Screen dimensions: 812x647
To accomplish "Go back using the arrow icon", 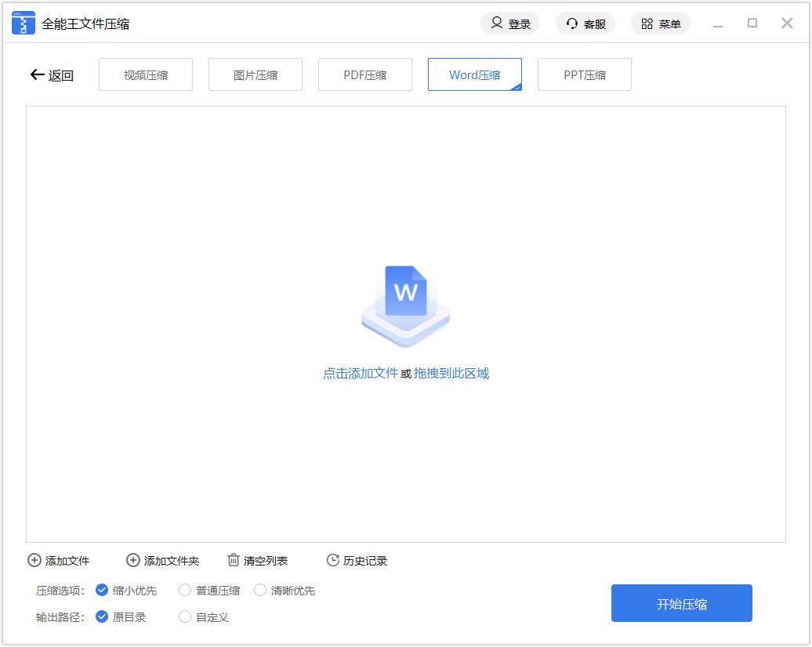I will (x=37, y=75).
